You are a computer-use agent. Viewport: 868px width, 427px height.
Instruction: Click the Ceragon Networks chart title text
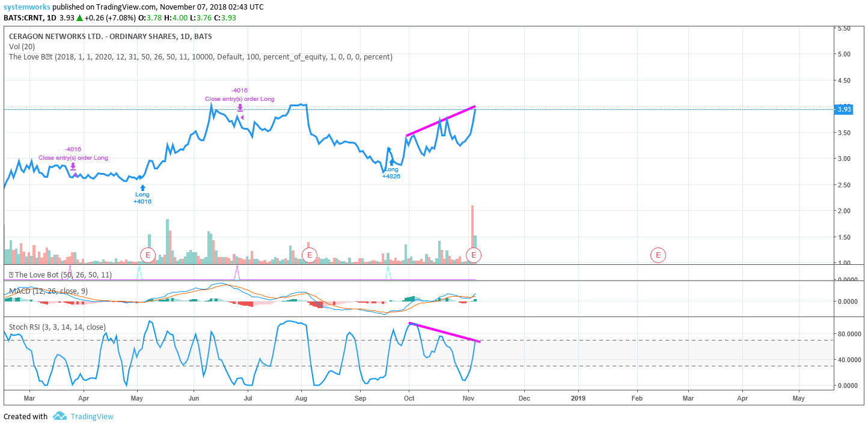110,37
